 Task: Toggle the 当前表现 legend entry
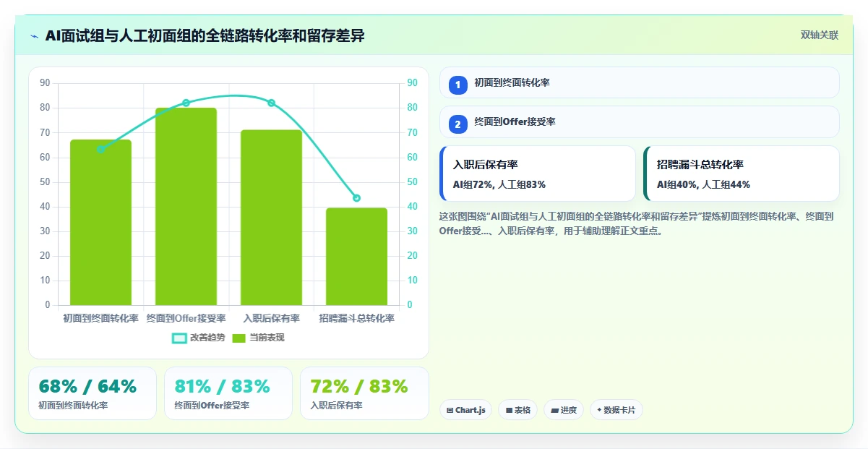click(258, 338)
